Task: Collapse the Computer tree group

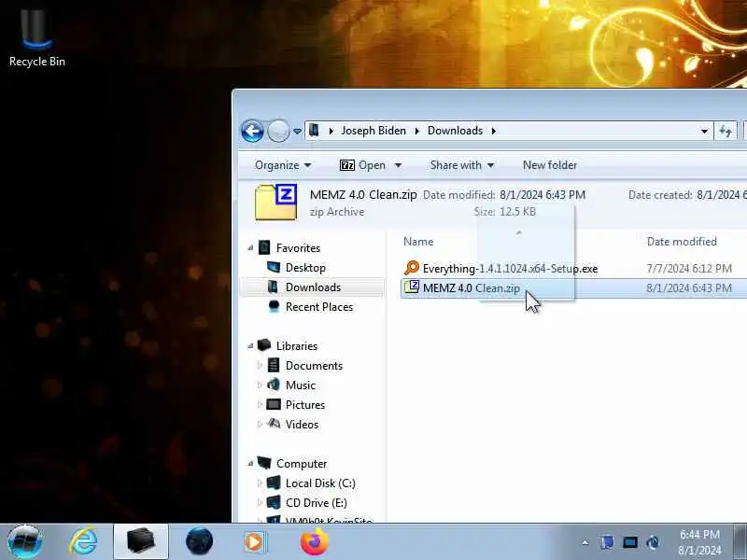Action: [x=250, y=463]
